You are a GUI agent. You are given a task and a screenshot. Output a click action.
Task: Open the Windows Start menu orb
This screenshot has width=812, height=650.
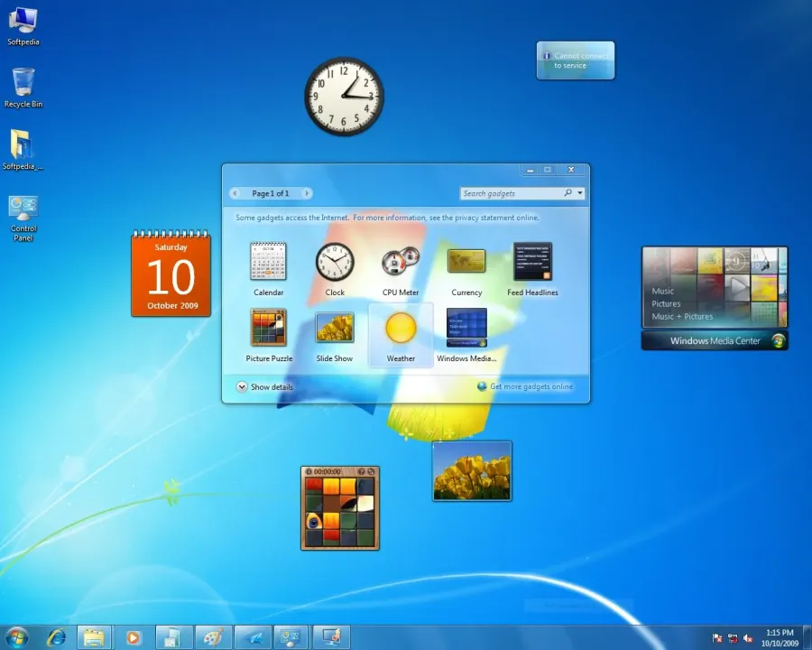coord(16,637)
